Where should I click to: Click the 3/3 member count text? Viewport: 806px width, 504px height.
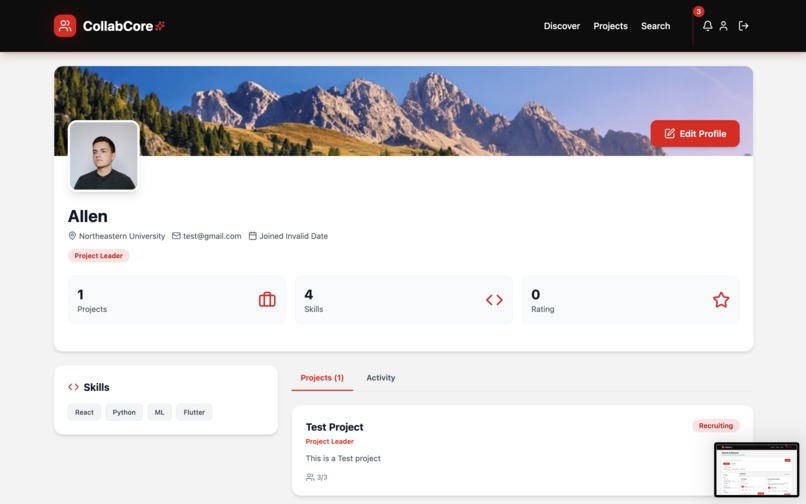coord(322,477)
